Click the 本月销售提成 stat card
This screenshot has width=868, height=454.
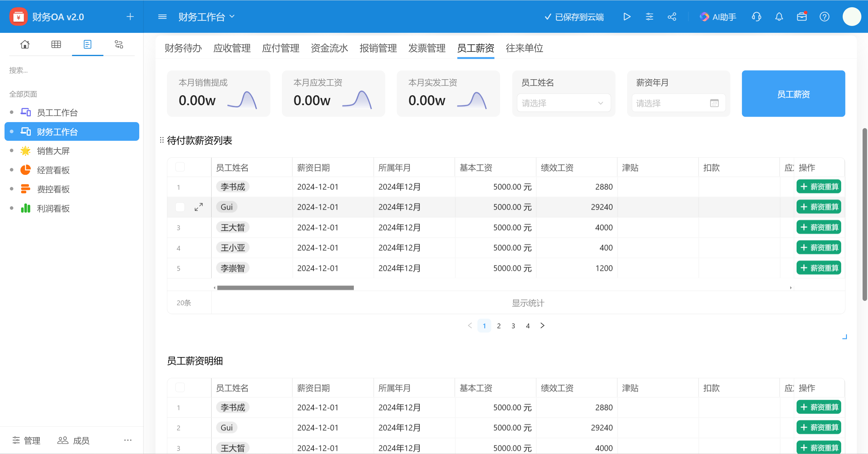coord(218,94)
